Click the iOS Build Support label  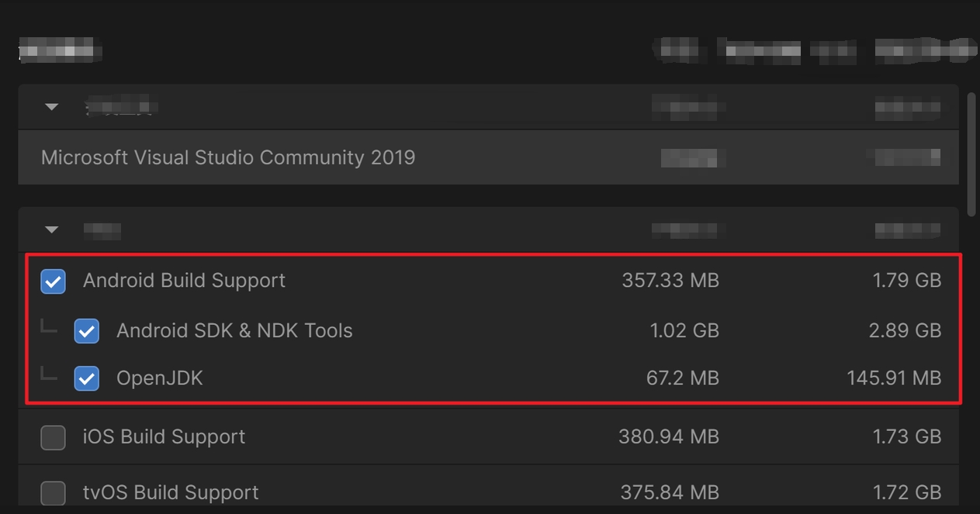[x=164, y=436]
